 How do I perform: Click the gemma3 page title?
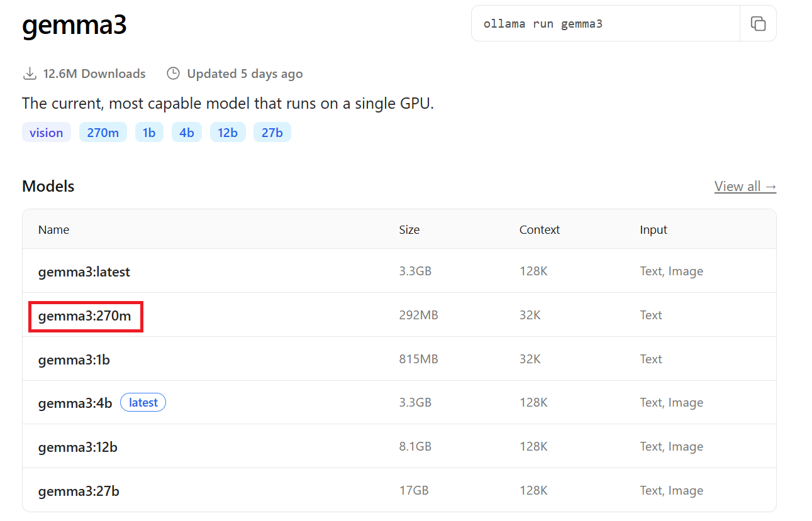74,25
